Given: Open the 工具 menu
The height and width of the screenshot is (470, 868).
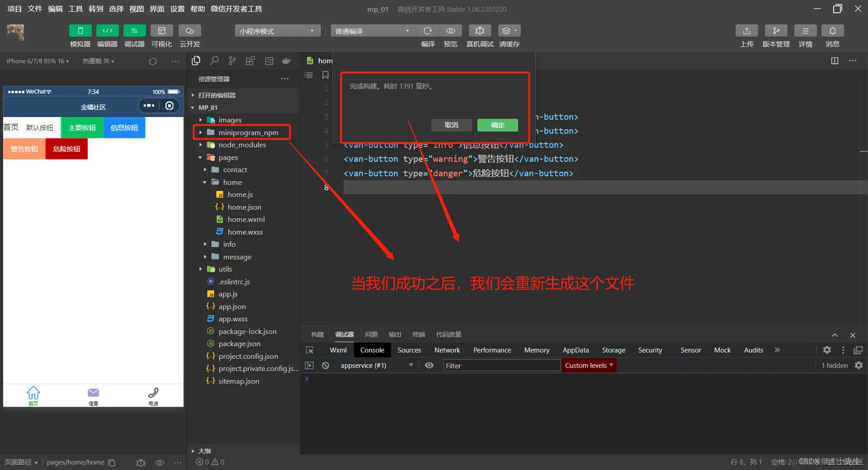Looking at the screenshot, I should 75,9.
